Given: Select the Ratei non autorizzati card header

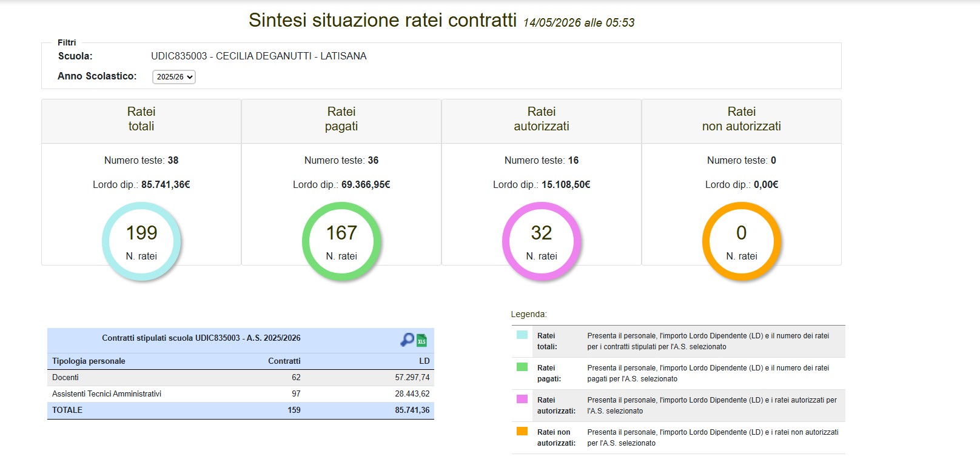Looking at the screenshot, I should pyautogui.click(x=742, y=121).
